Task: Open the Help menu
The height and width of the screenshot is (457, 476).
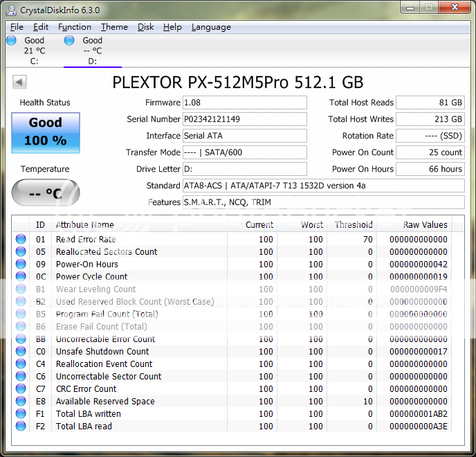Action: pyautogui.click(x=172, y=27)
